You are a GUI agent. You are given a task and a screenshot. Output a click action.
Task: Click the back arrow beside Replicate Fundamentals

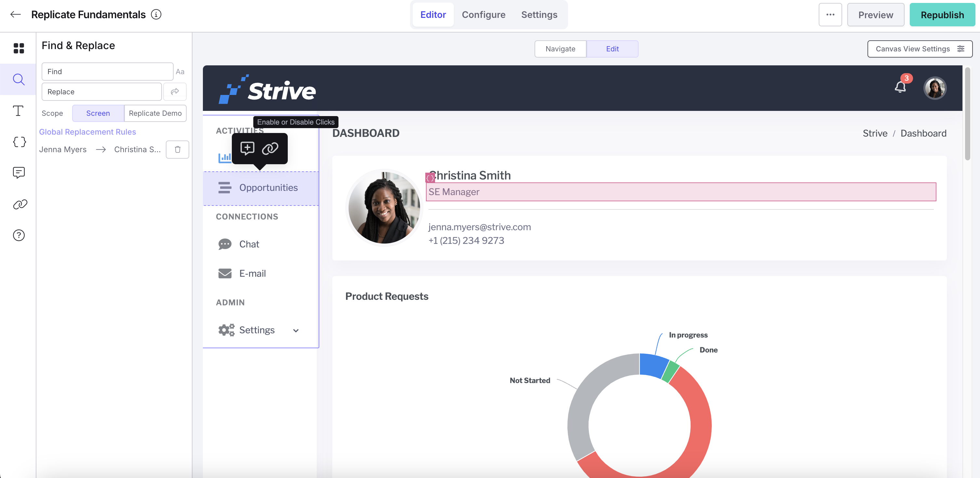click(x=15, y=14)
